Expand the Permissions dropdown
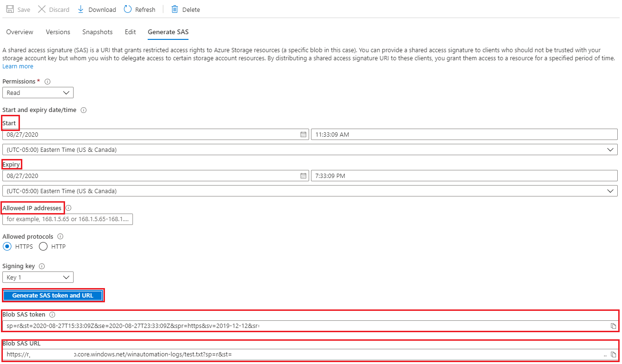 [x=38, y=93]
